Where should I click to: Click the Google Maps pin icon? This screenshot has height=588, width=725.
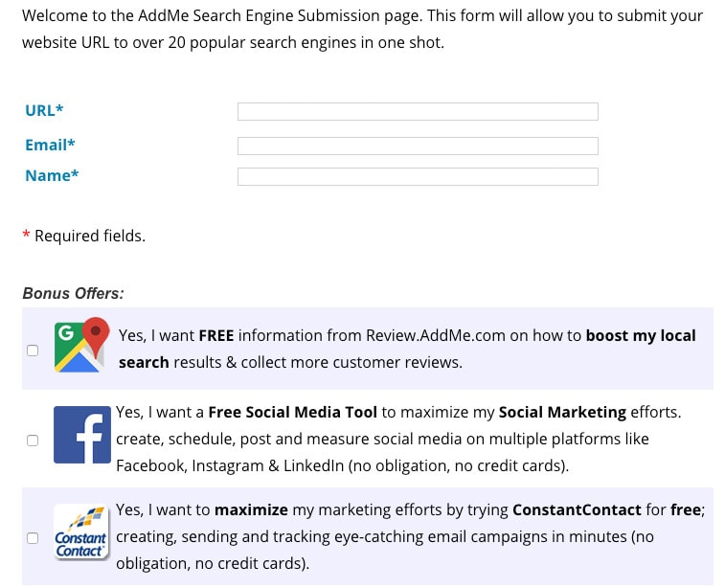point(81,348)
